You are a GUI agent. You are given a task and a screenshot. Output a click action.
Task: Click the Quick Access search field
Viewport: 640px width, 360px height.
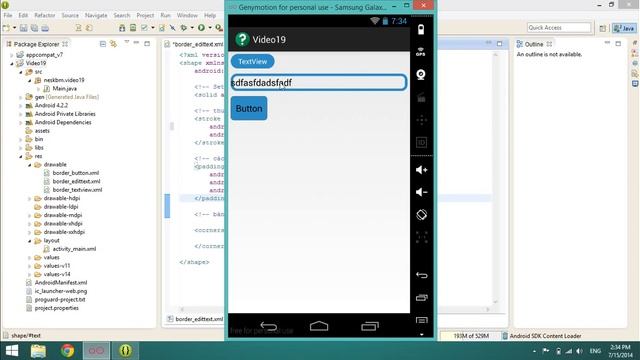[558, 27]
